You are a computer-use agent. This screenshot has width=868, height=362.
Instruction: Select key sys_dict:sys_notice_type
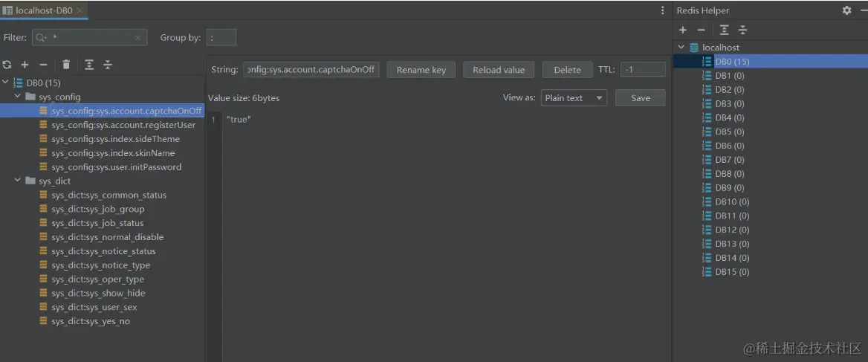coord(103,265)
